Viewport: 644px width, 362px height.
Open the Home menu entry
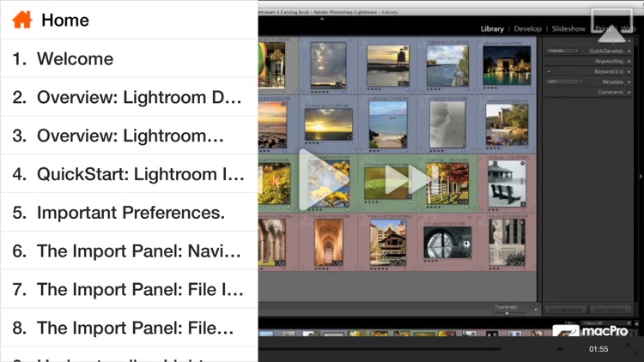pyautogui.click(x=129, y=20)
